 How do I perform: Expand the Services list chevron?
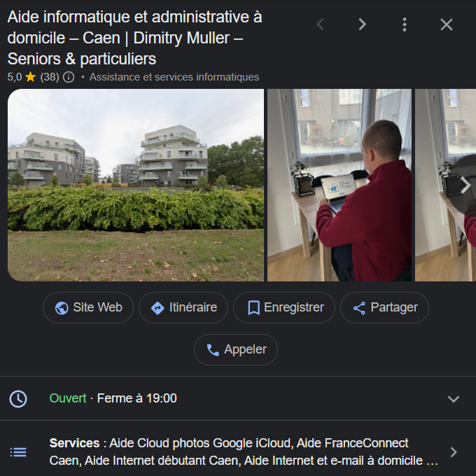[x=454, y=452]
